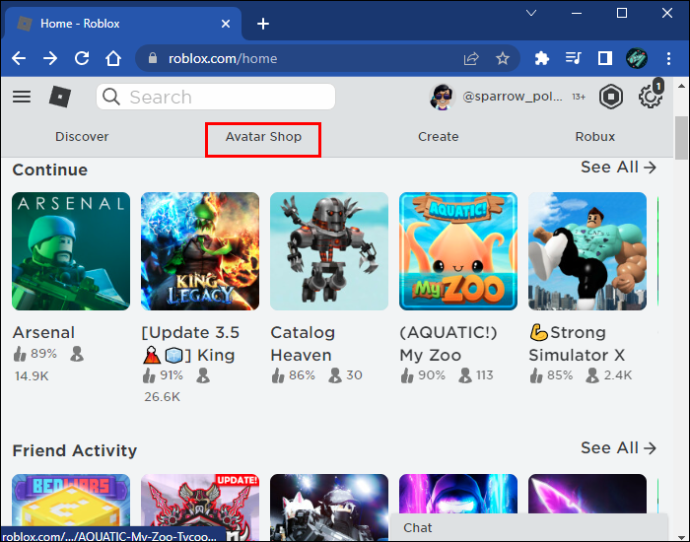The height and width of the screenshot is (542, 690).
Task: Click the page scrollbar up arrow
Action: click(x=682, y=86)
